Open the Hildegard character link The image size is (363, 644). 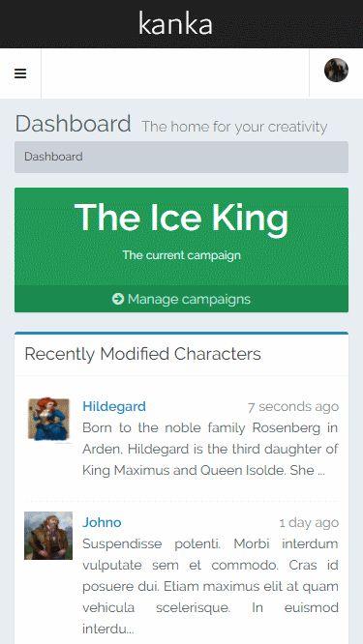(x=114, y=406)
